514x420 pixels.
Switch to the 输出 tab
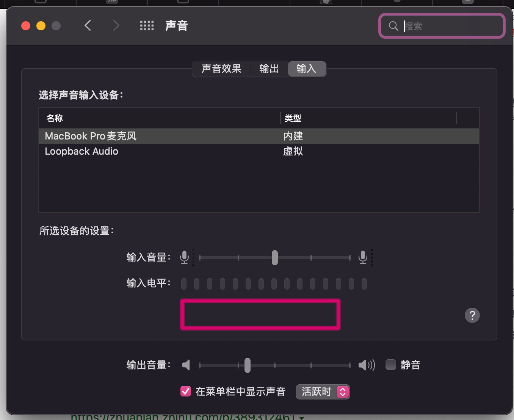(x=269, y=69)
